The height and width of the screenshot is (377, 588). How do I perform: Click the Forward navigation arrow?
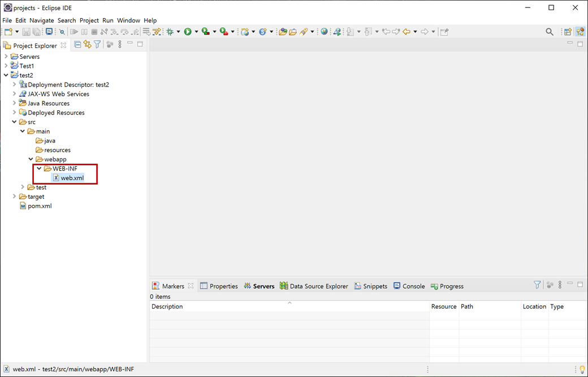coord(425,32)
